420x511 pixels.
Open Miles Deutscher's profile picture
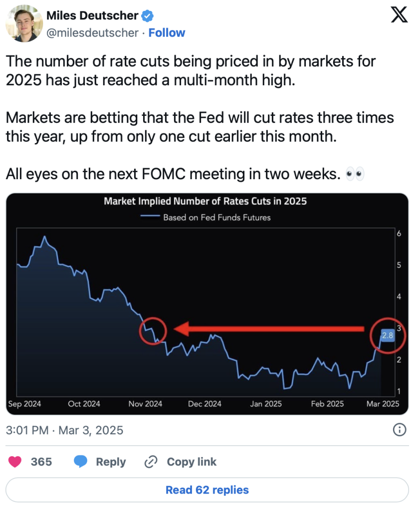pos(23,24)
